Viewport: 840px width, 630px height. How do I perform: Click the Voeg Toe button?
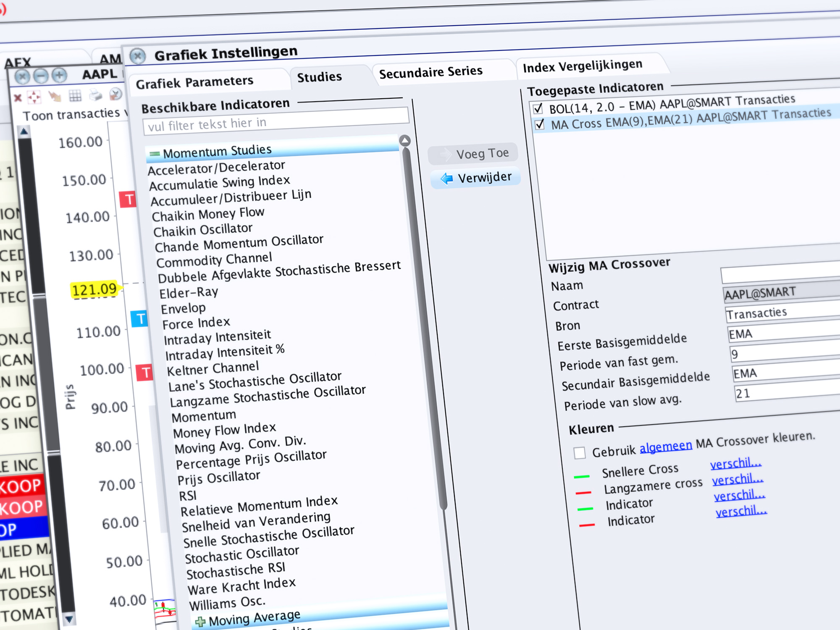(472, 154)
